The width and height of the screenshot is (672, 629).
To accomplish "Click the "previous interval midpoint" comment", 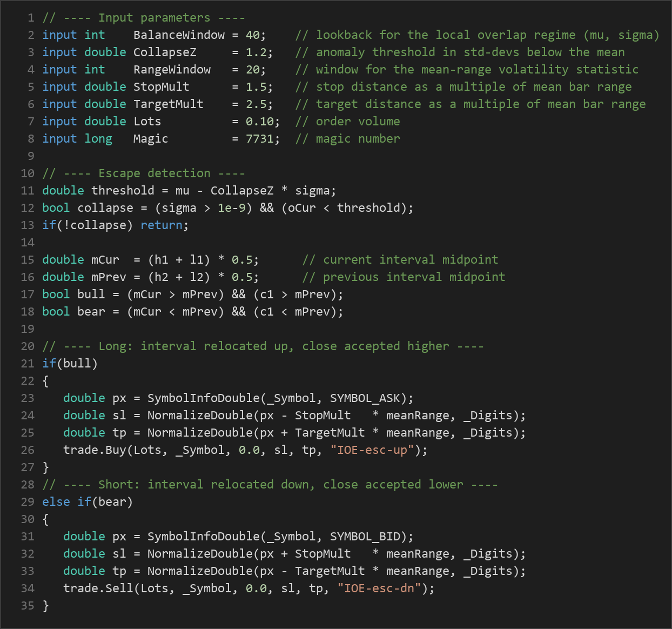I will pyautogui.click(x=404, y=277).
